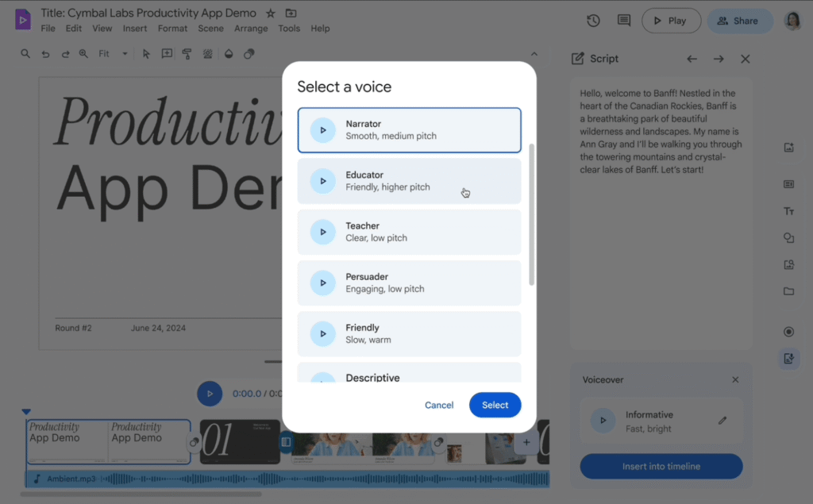Viewport: 813px width, 504px height.
Task: Add a scene with plus button
Action: tap(526, 442)
